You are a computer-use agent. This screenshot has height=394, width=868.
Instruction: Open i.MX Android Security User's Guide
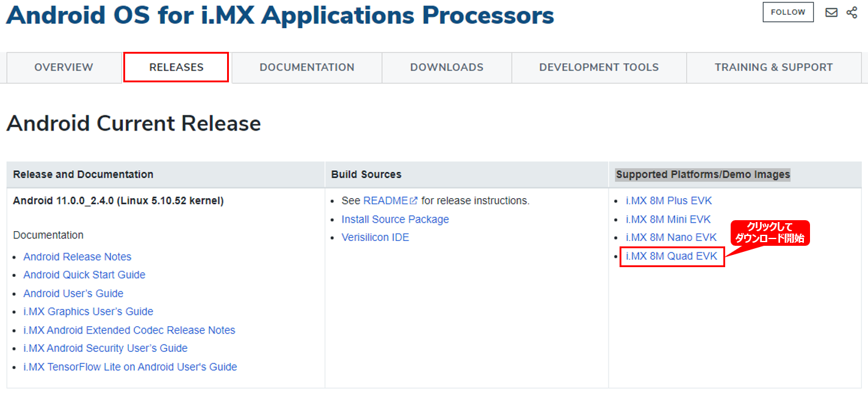click(x=105, y=348)
